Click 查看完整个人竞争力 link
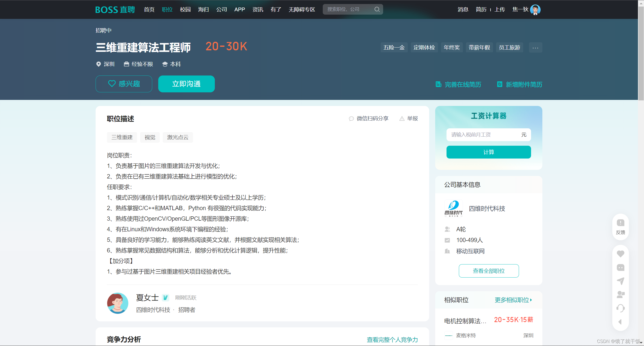644x346 pixels. (x=392, y=340)
